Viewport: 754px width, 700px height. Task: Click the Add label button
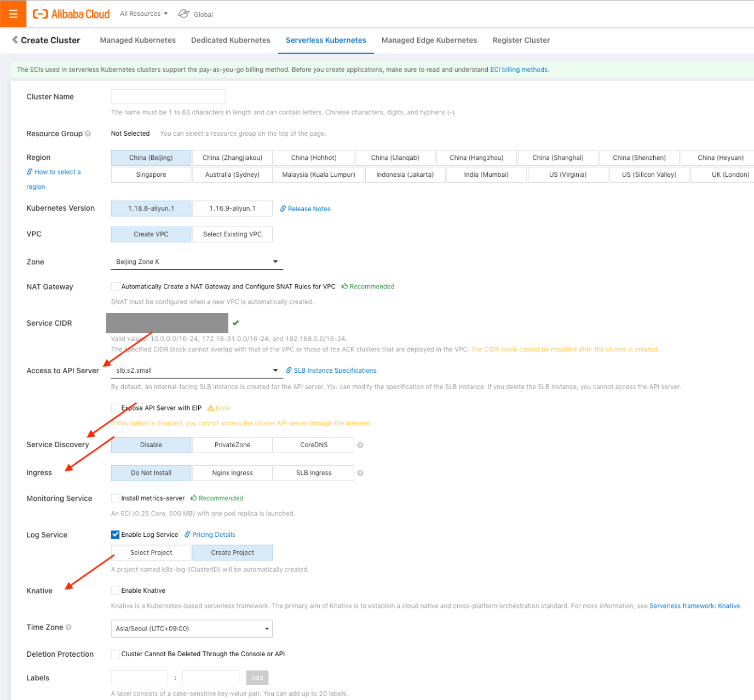pyautogui.click(x=257, y=678)
